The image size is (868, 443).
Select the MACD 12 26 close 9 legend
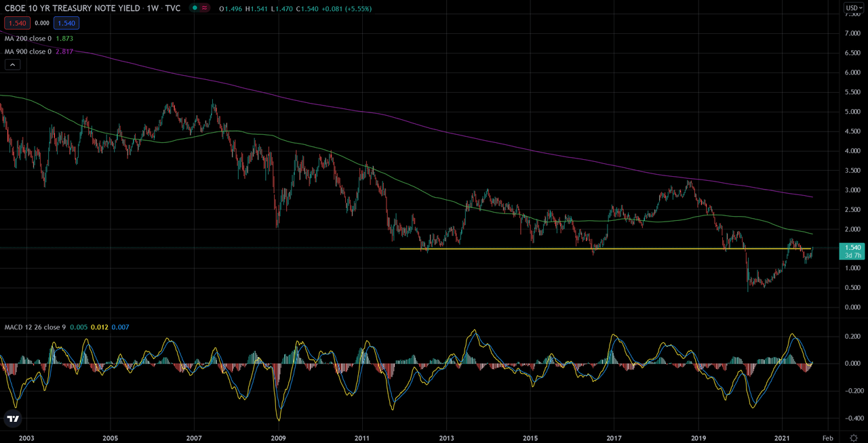[34, 327]
